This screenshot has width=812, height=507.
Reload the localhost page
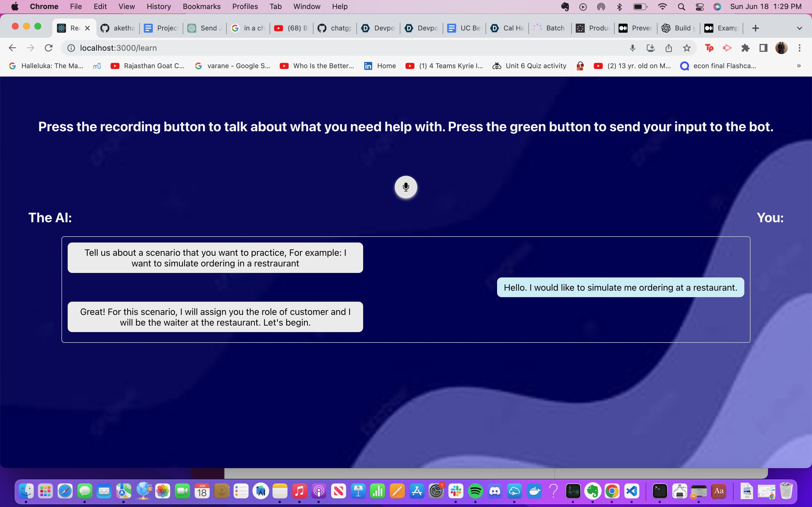coord(49,48)
